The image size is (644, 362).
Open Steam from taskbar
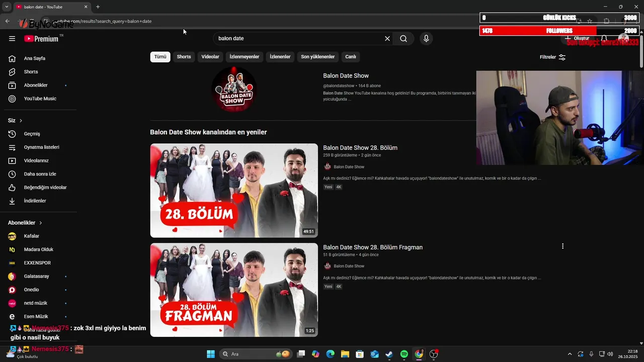click(389, 354)
